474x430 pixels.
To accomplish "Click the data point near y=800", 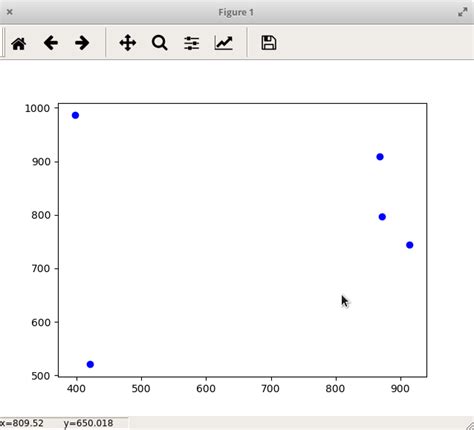I will click(x=382, y=217).
